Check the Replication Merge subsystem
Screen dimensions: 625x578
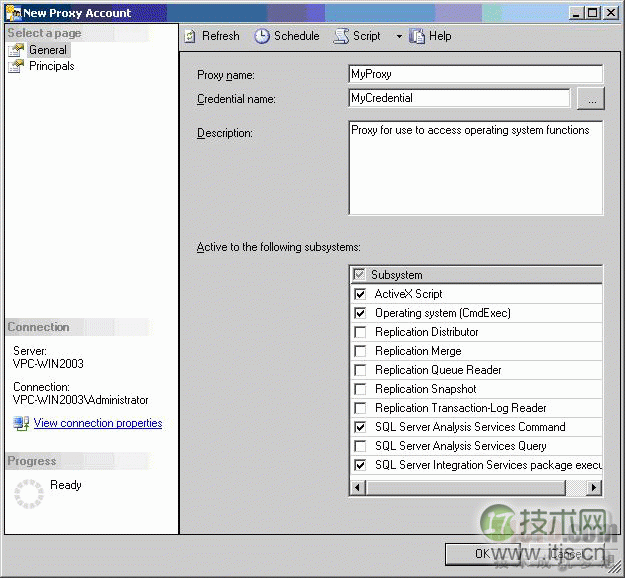tap(360, 351)
